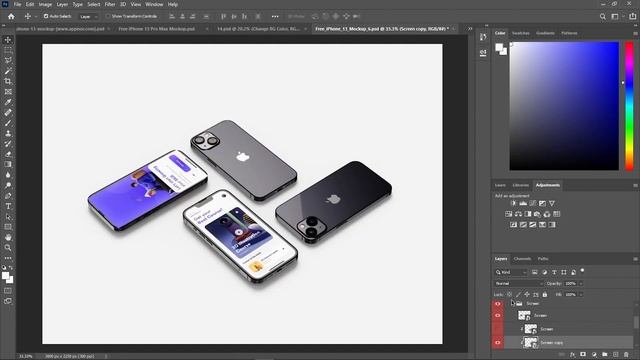Viewport: 640px width, 360px height.
Task: Select the Eyedropper tool
Action: tap(8, 102)
